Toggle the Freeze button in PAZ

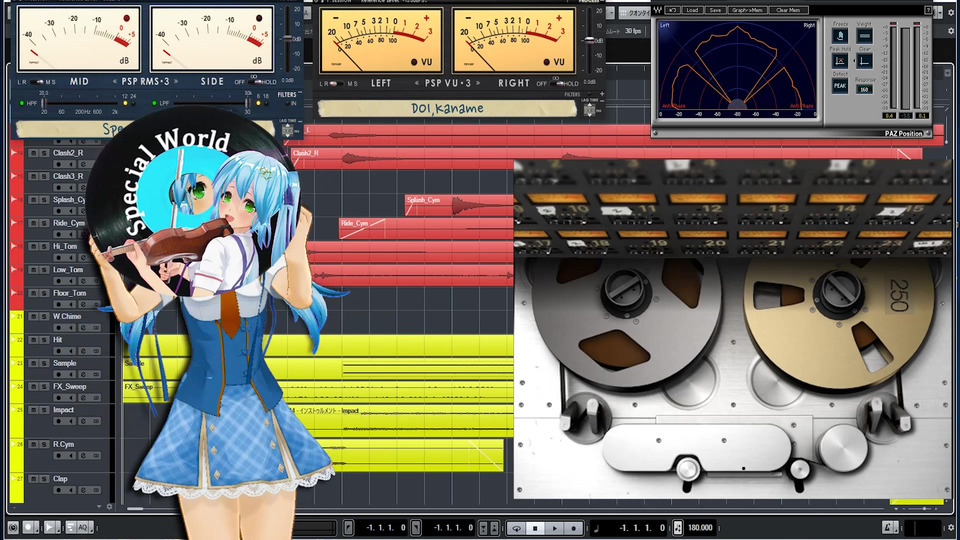coord(840,36)
